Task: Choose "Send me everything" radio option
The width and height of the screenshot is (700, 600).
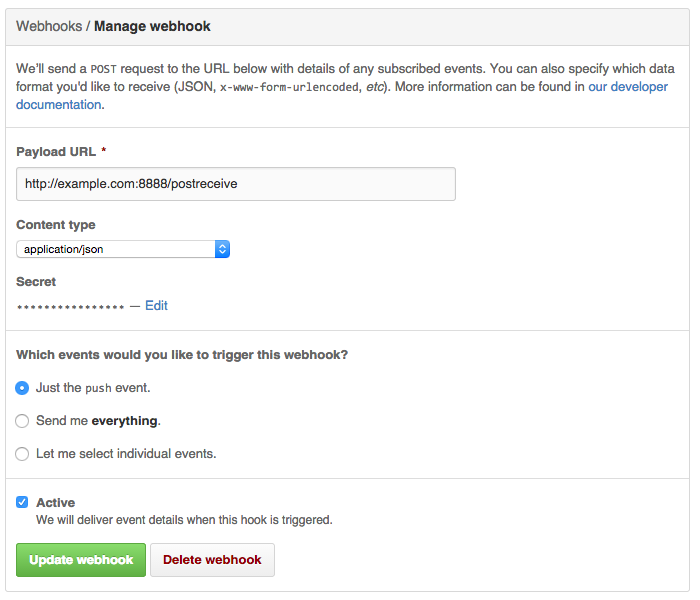Action: 22,420
